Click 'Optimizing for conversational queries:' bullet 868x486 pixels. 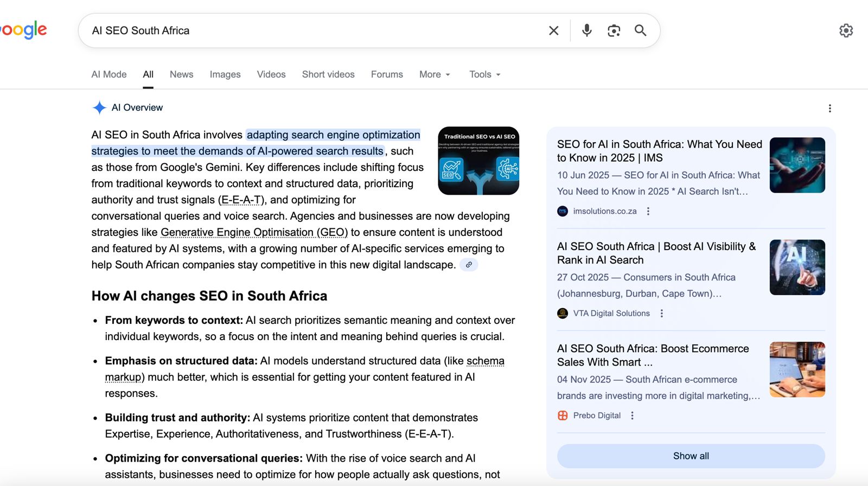coord(203,458)
